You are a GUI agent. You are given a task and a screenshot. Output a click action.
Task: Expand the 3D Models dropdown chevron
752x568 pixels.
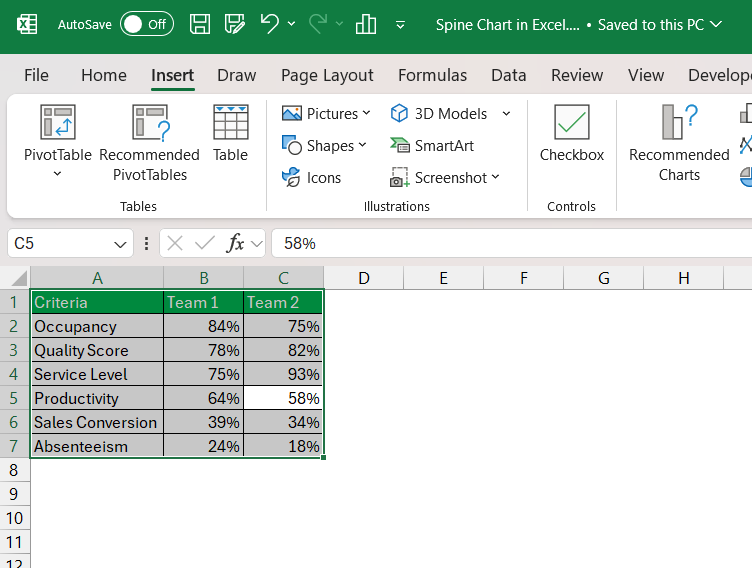coord(506,114)
